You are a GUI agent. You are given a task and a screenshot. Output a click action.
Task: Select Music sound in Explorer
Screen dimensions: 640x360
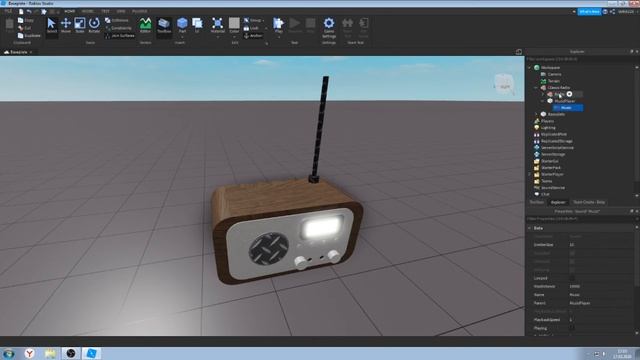point(568,108)
